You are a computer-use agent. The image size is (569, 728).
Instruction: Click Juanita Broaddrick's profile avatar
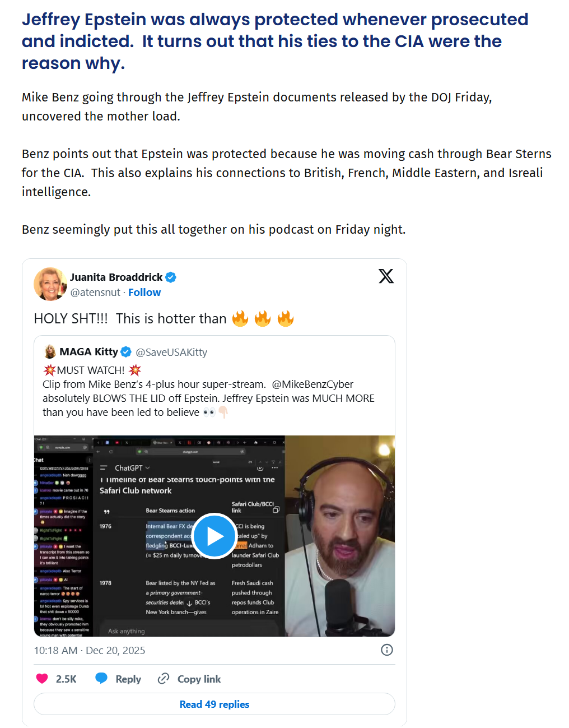(x=50, y=284)
